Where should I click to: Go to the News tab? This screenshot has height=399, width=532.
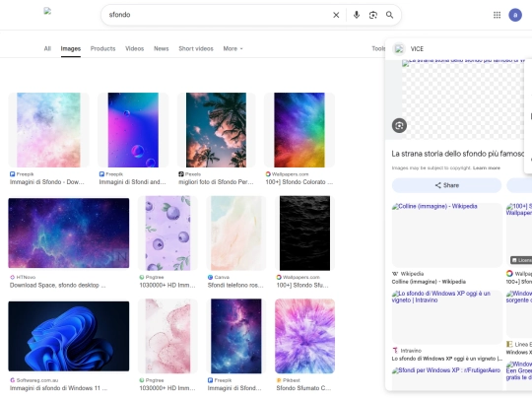pos(162,49)
